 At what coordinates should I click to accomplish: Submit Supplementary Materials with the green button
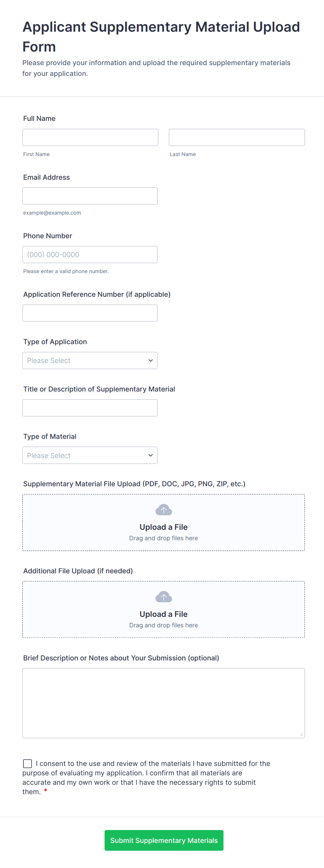click(x=164, y=840)
